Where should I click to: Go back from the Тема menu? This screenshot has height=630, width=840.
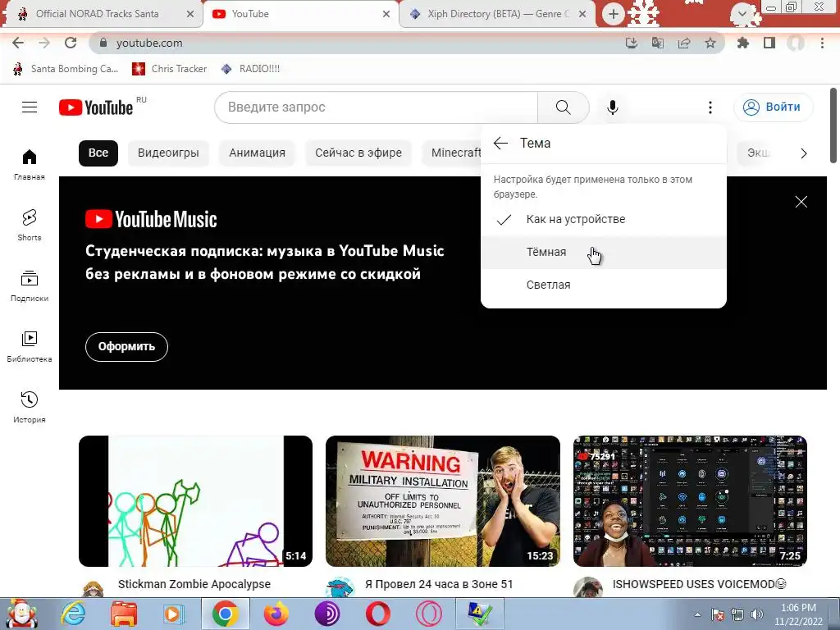500,143
